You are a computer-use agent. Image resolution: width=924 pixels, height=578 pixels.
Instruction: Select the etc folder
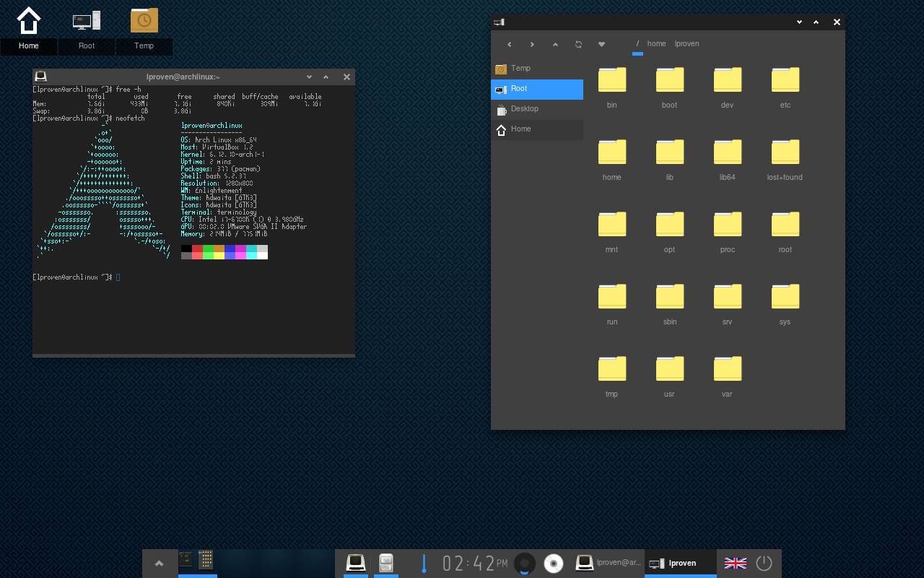785,87
